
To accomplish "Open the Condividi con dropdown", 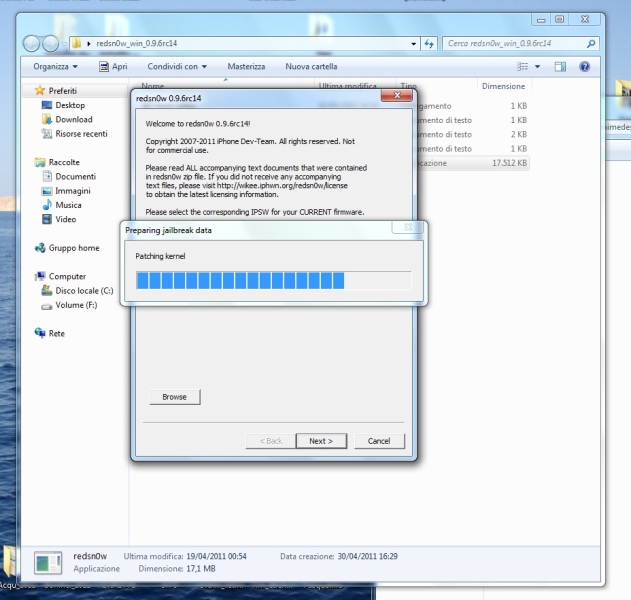I will 177,66.
